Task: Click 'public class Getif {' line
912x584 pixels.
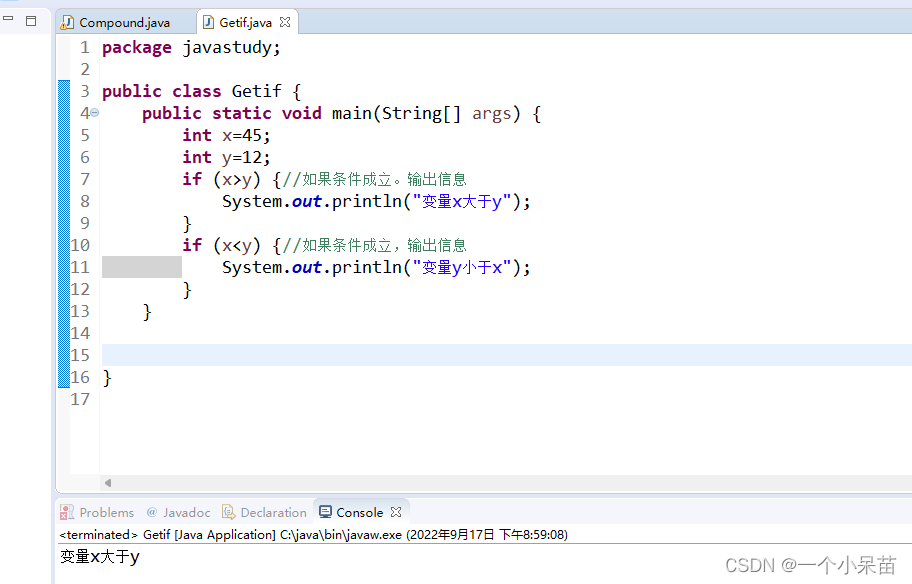Action: 201,91
